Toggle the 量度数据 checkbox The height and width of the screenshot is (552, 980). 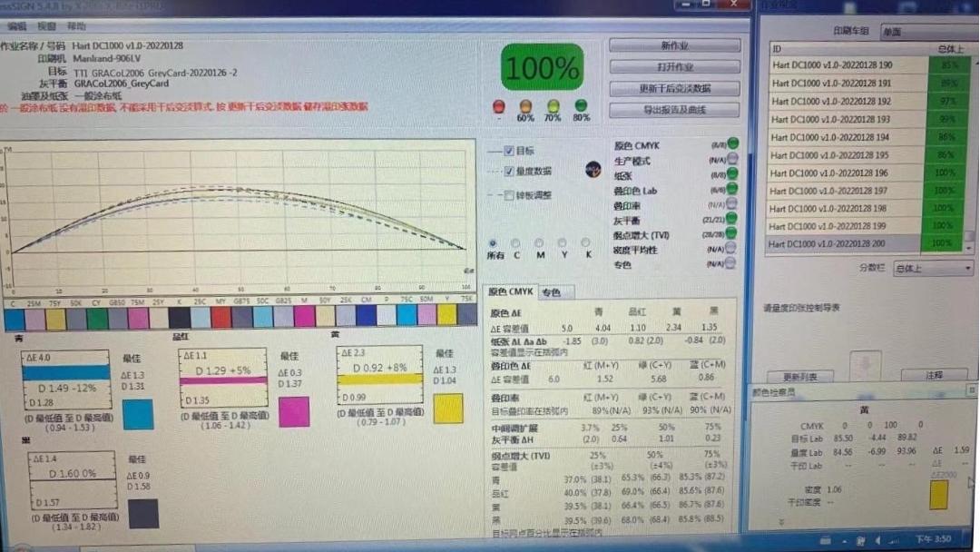click(x=509, y=171)
